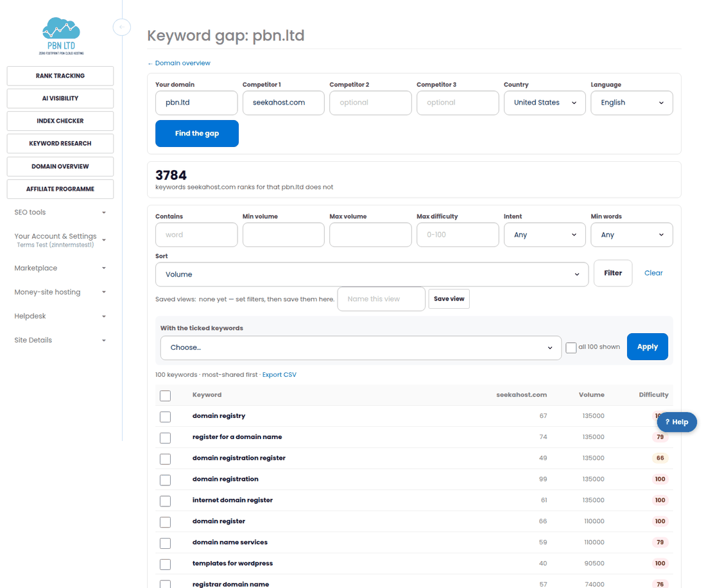Click the seekahost.com column header
Viewport: 706px width, 588px height.
point(521,395)
